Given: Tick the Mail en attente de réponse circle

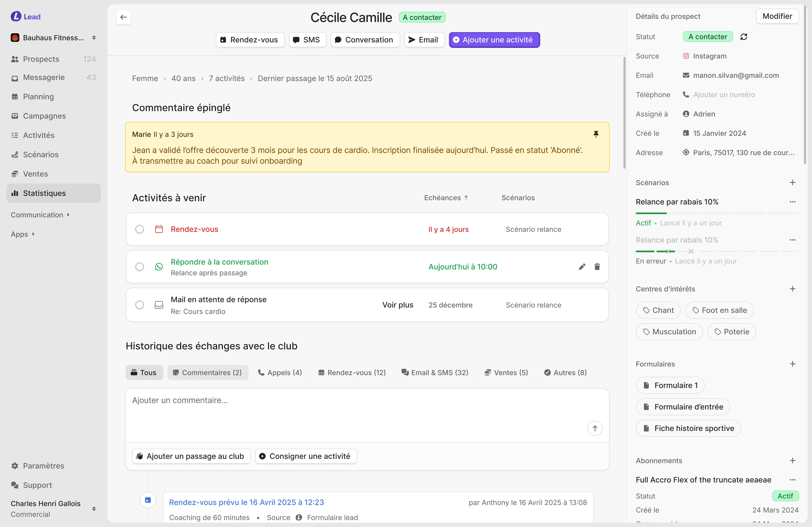Looking at the screenshot, I should (x=140, y=305).
